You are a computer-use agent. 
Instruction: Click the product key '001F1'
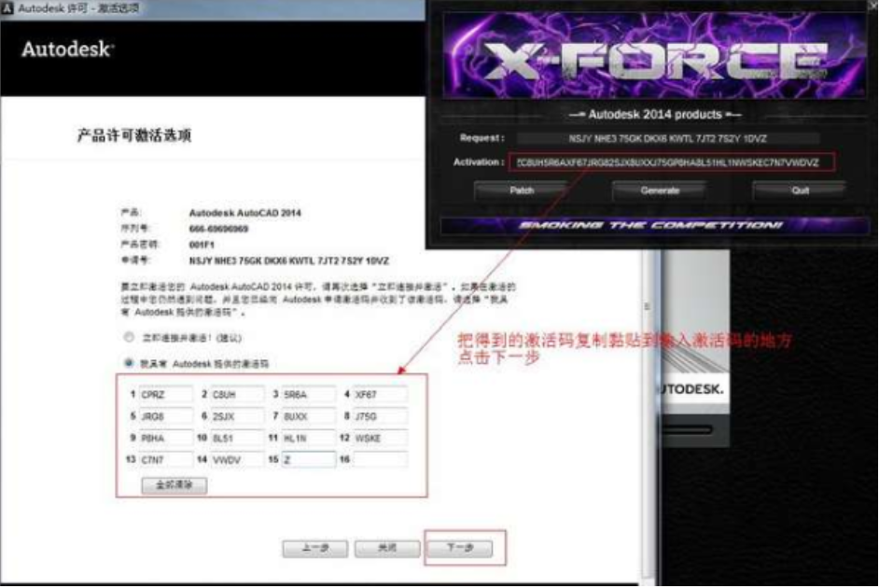pyautogui.click(x=202, y=245)
